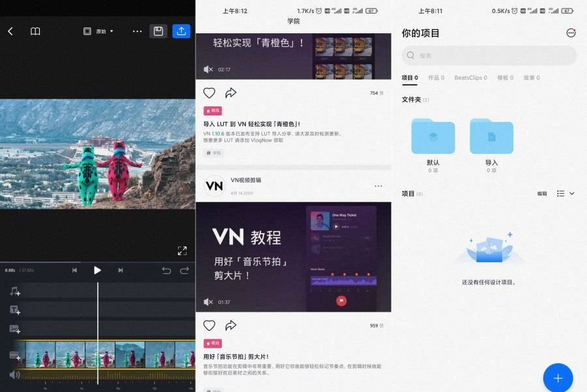Switch to the BeatsClips 0 tab
This screenshot has width=587, height=392.
pos(470,78)
